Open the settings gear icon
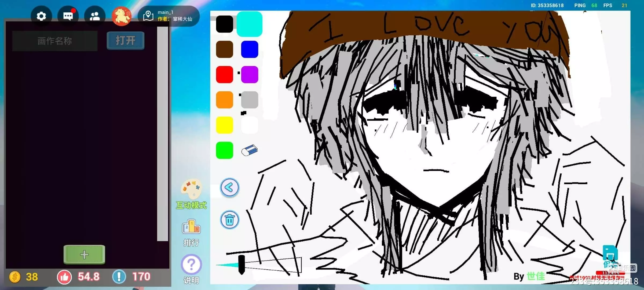 pyautogui.click(x=41, y=16)
